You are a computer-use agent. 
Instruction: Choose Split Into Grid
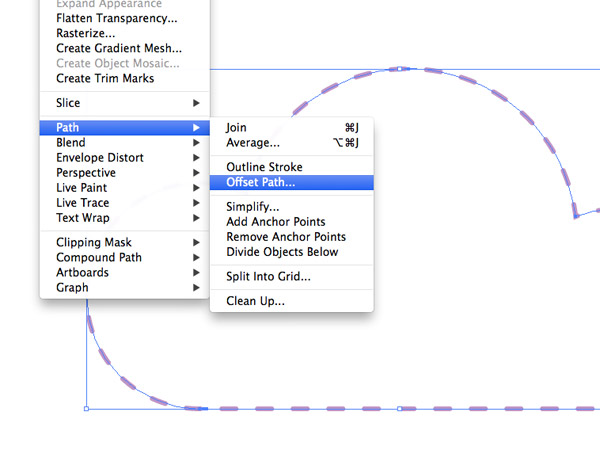point(292,276)
